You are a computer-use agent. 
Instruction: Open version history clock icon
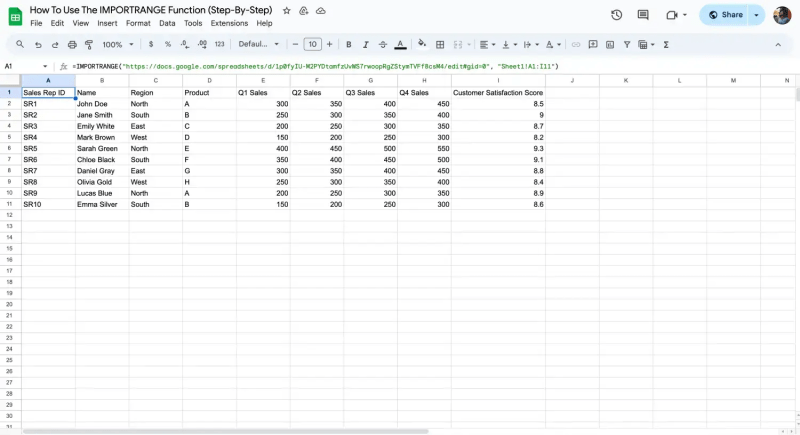coord(616,15)
